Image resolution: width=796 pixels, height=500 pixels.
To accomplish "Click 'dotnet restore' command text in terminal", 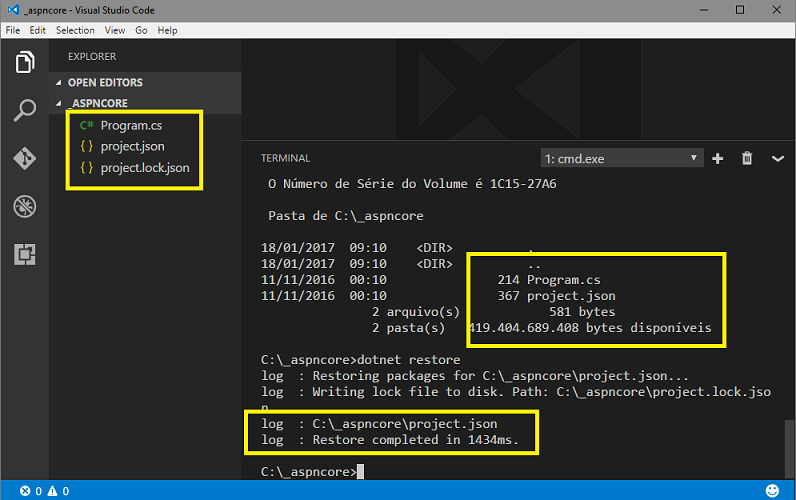I will pyautogui.click(x=409, y=360).
